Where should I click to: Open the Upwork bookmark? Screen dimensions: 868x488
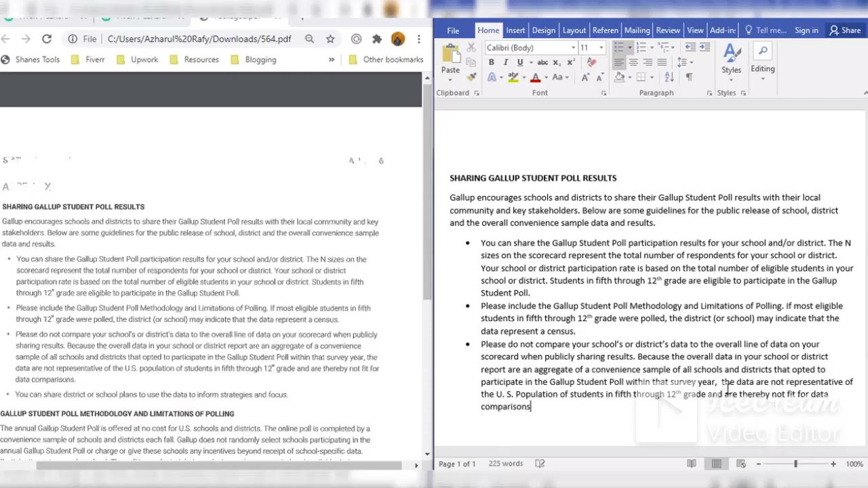coord(137,60)
